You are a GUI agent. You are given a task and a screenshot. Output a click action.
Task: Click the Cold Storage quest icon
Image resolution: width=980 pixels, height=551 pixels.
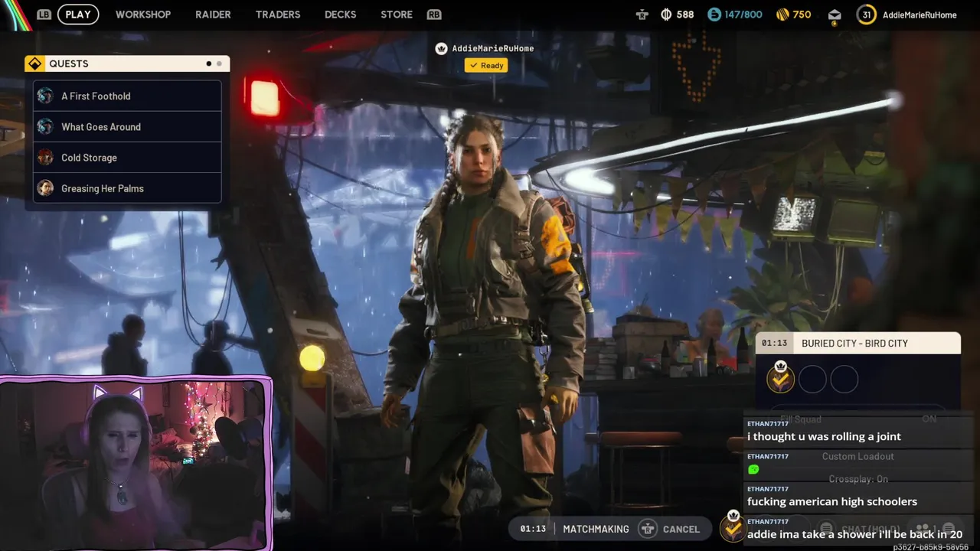coord(45,157)
